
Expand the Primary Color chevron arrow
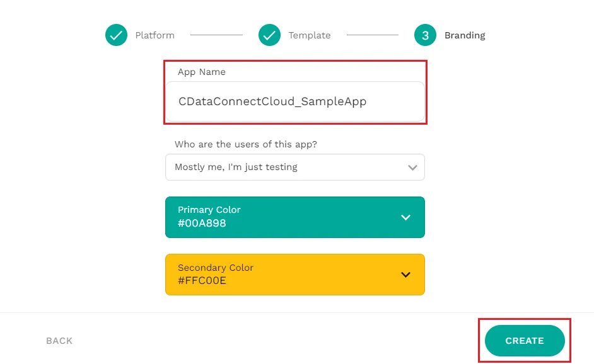405,217
